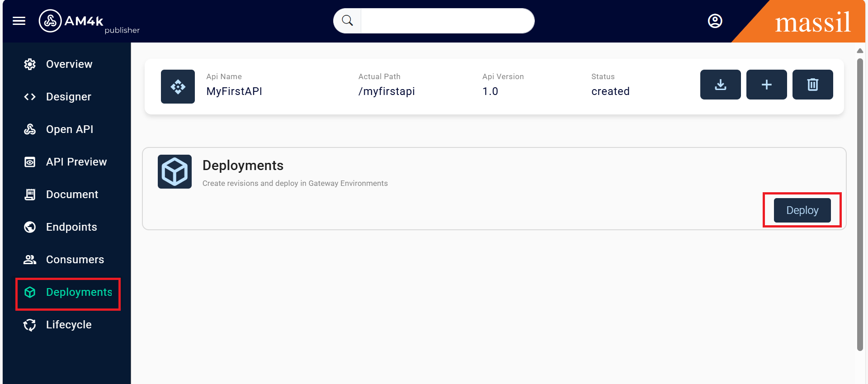
Task: Select Open API in sidebar
Action: (69, 129)
